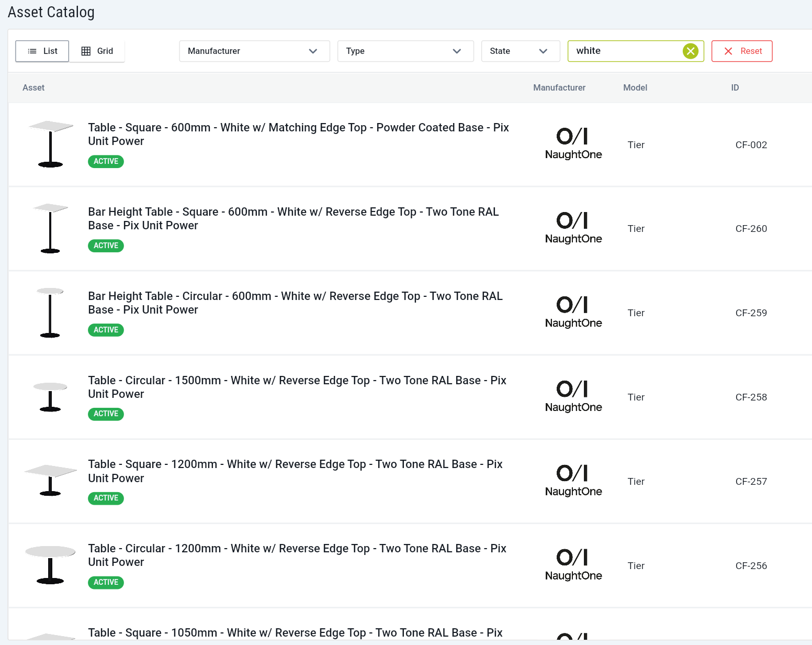The width and height of the screenshot is (812, 645).
Task: Open the Manufacturer filter dropdown
Action: (254, 51)
